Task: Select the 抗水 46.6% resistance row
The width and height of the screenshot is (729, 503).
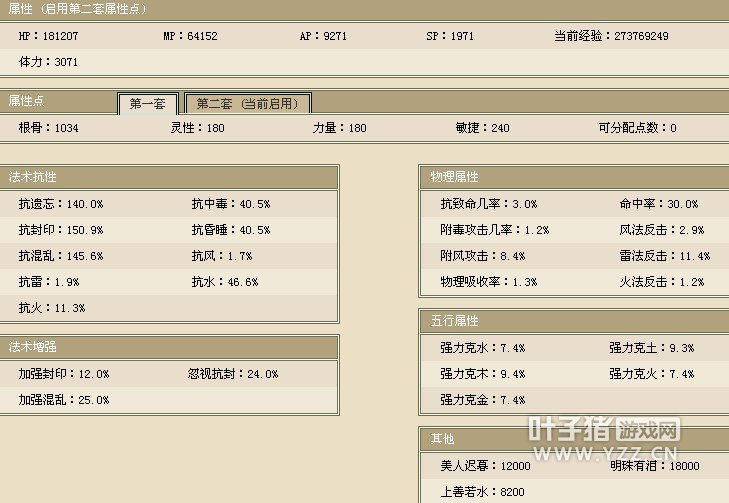Action: pos(225,282)
